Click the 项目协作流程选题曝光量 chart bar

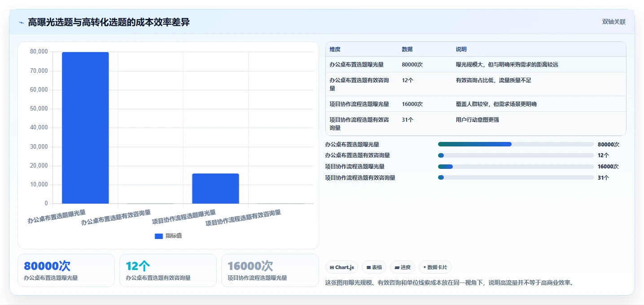tap(215, 189)
